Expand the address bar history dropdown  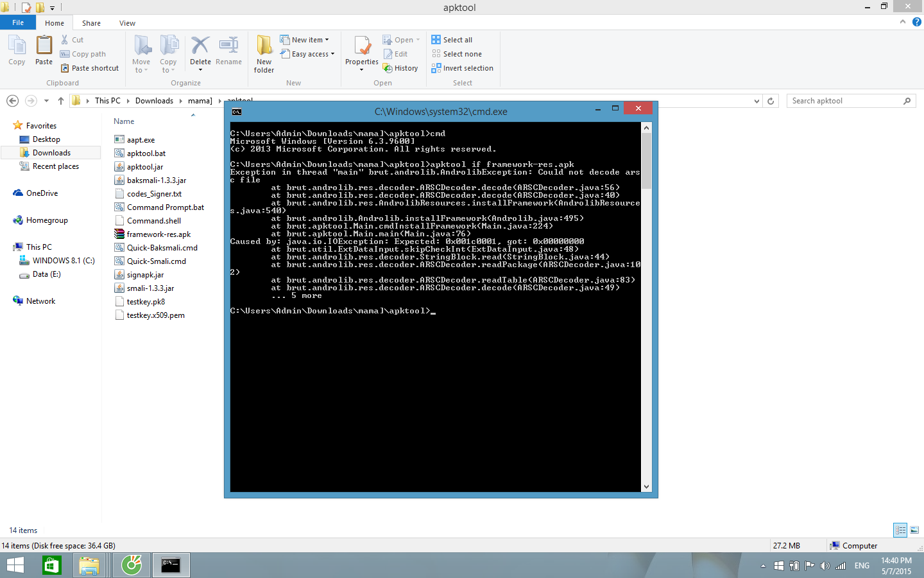pyautogui.click(x=757, y=101)
